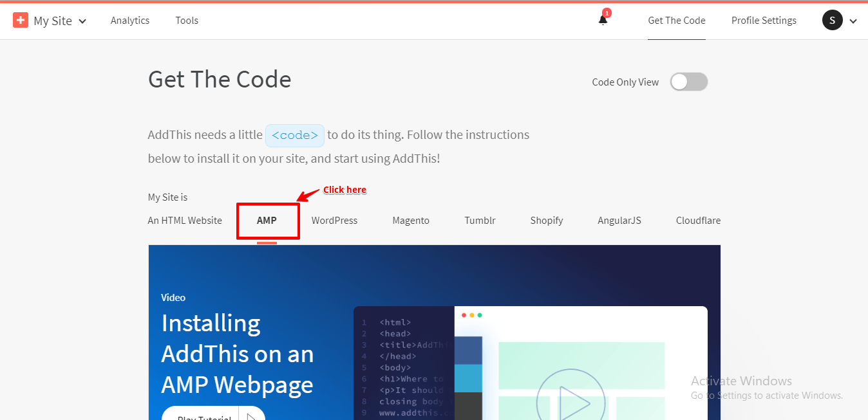Select the WordPress tab
The image size is (868, 420).
click(x=334, y=221)
